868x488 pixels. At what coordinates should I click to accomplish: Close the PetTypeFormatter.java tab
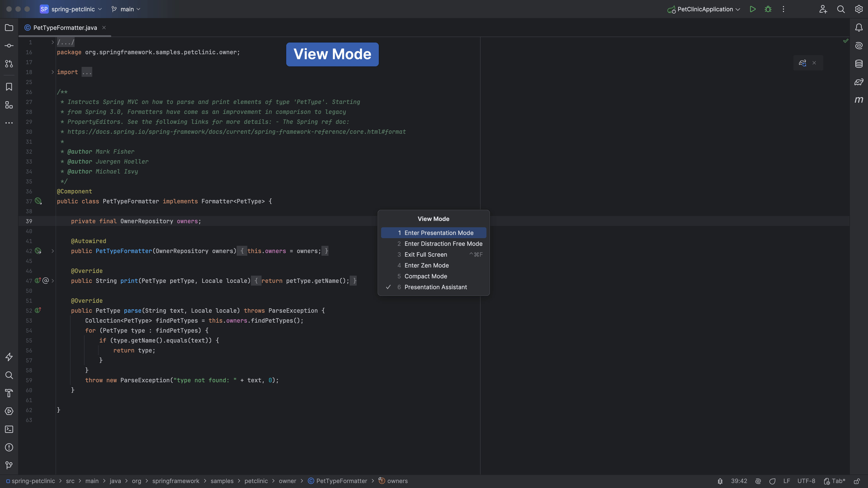pyautogui.click(x=104, y=28)
